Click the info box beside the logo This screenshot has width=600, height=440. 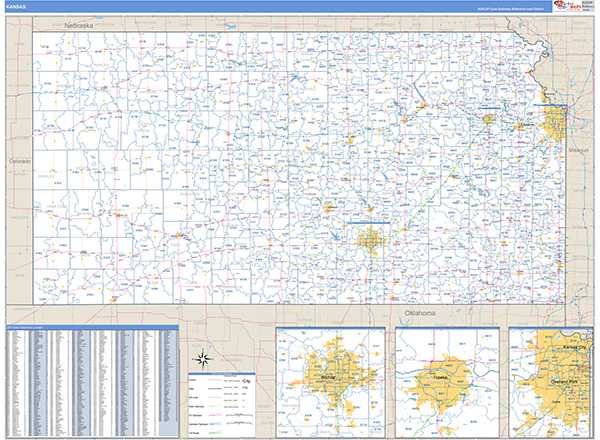tap(587, 6)
